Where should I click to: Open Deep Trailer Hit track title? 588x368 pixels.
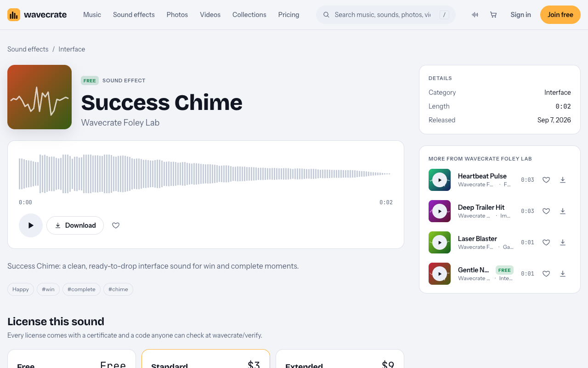481,207
